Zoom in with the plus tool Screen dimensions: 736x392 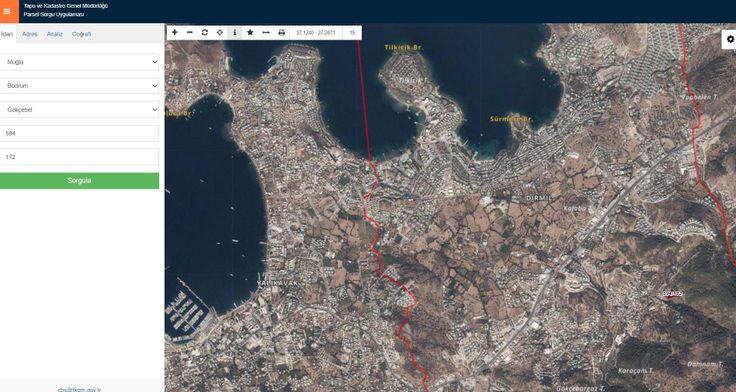(x=175, y=32)
